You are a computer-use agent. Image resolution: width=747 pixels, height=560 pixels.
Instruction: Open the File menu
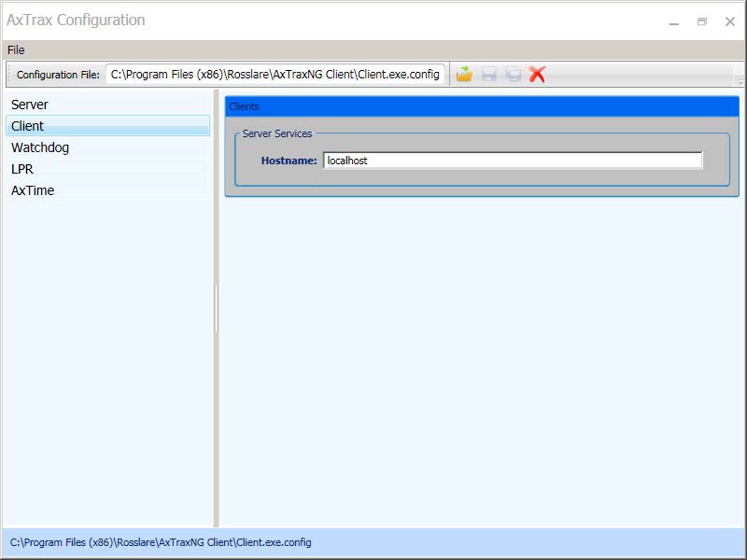click(x=16, y=50)
